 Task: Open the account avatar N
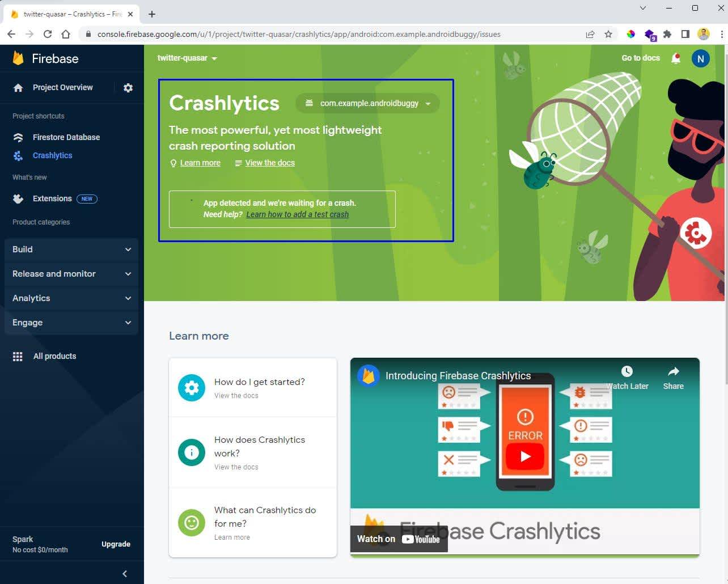click(x=701, y=58)
